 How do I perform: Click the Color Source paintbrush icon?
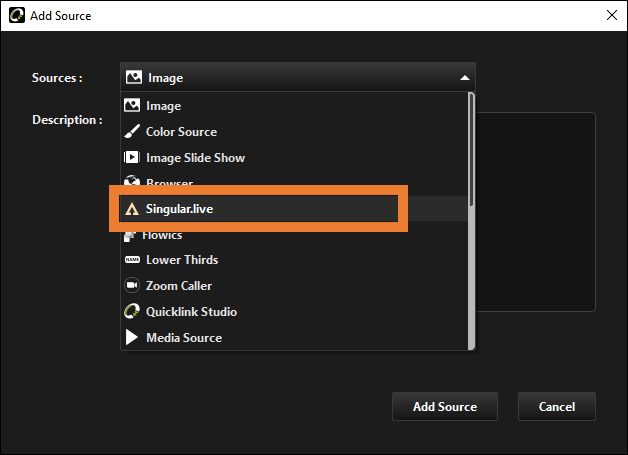tap(132, 131)
